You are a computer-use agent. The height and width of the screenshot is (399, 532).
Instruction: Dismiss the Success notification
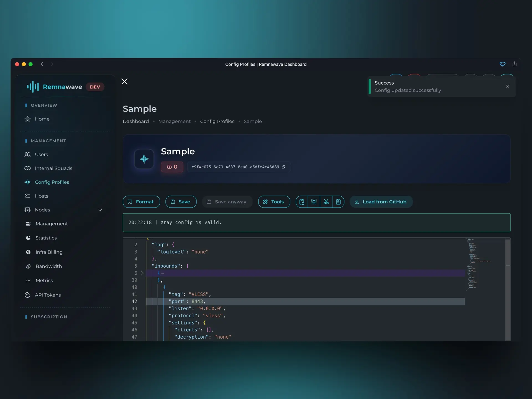(508, 86)
